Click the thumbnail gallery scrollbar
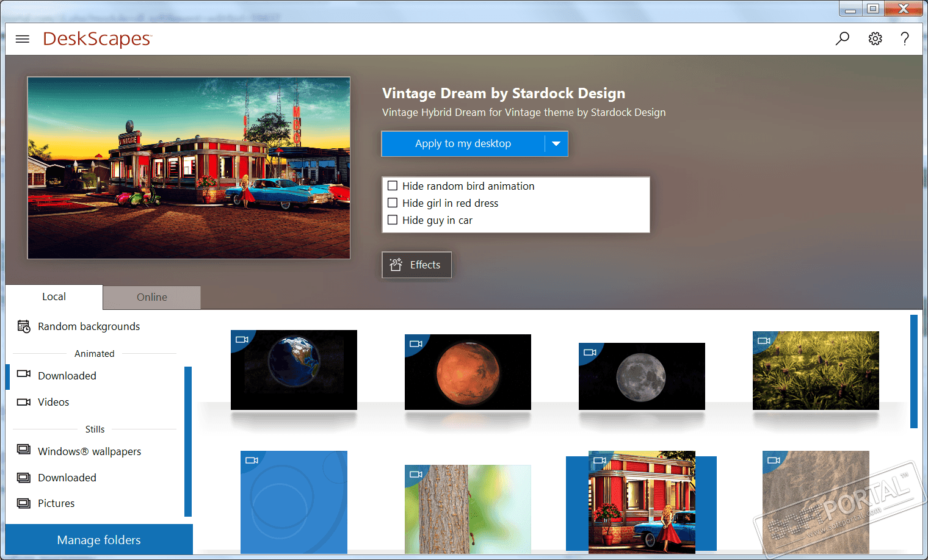This screenshot has width=928, height=560. (x=914, y=372)
